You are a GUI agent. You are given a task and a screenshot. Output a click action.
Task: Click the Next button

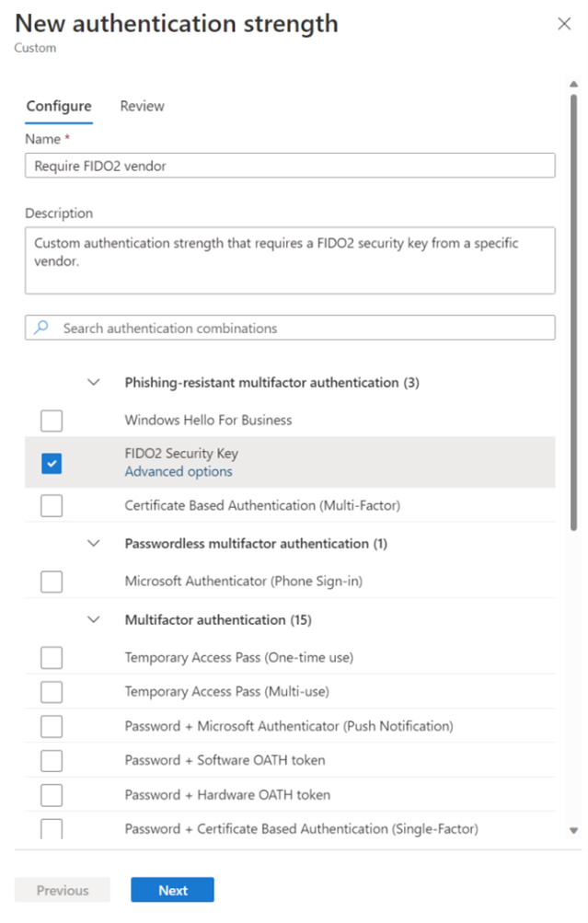pos(172,890)
